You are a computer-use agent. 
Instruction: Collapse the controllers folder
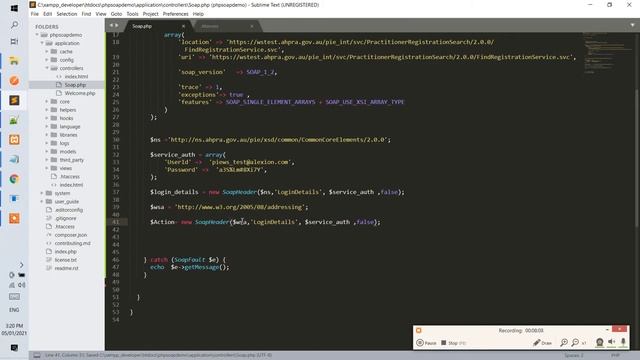(x=47, y=68)
